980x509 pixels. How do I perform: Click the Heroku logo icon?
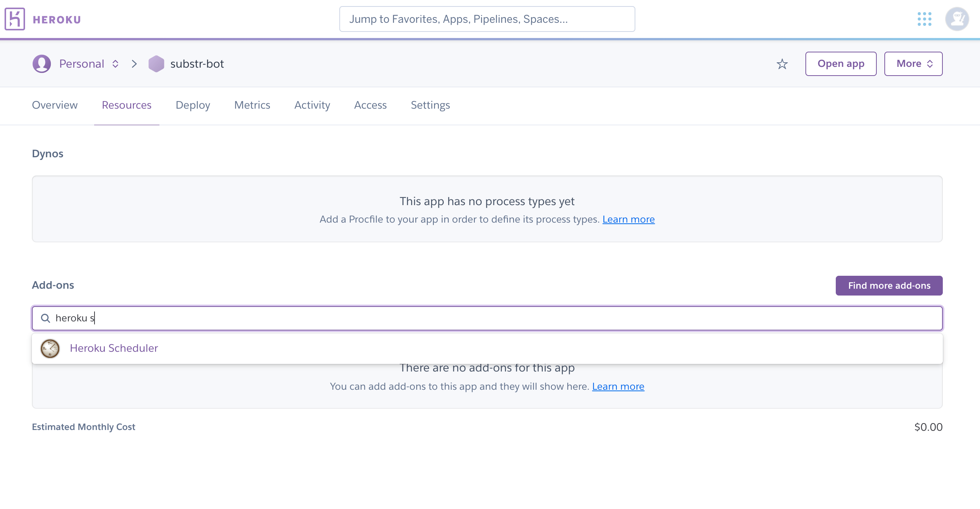[15, 19]
